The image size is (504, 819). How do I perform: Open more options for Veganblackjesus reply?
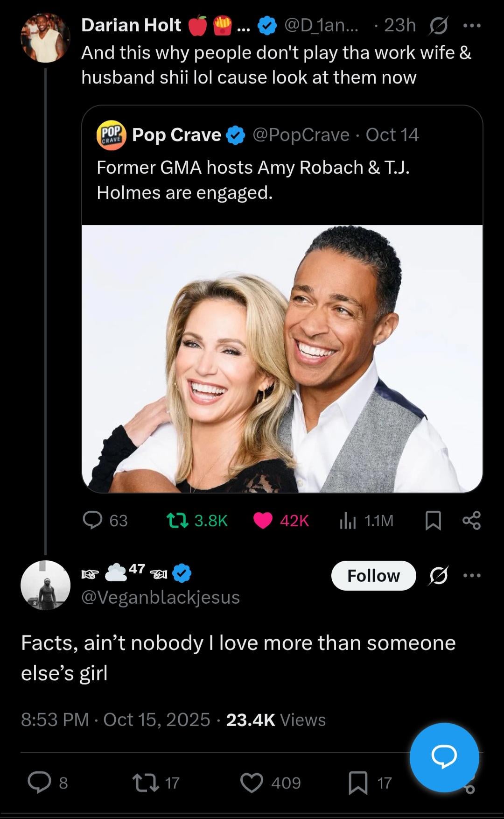[471, 575]
